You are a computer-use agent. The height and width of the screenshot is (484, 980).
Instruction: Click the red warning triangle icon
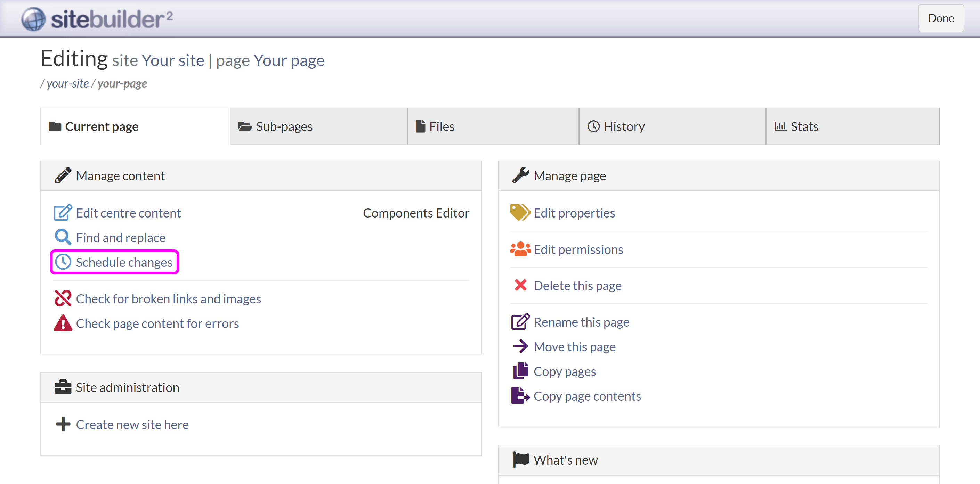(63, 323)
